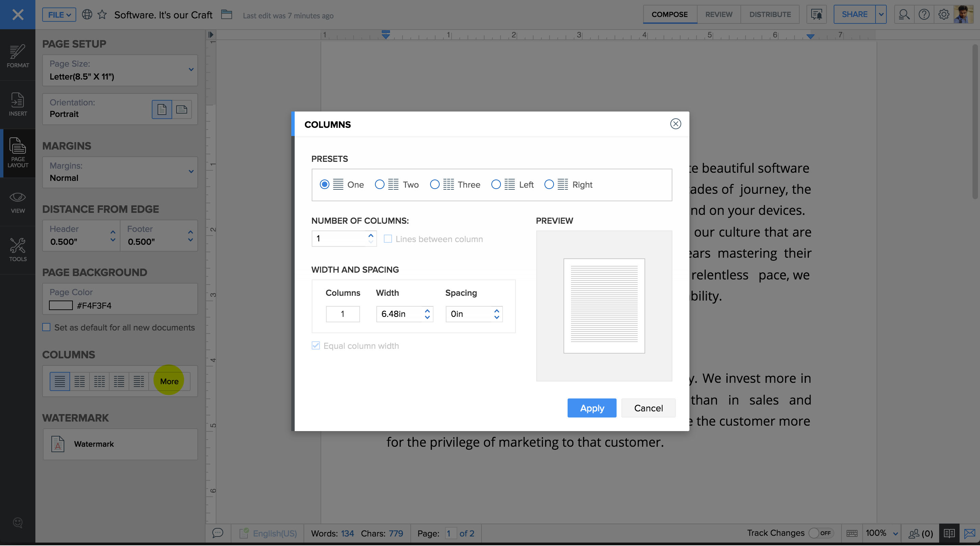Click the Page Color swatch

click(x=61, y=305)
